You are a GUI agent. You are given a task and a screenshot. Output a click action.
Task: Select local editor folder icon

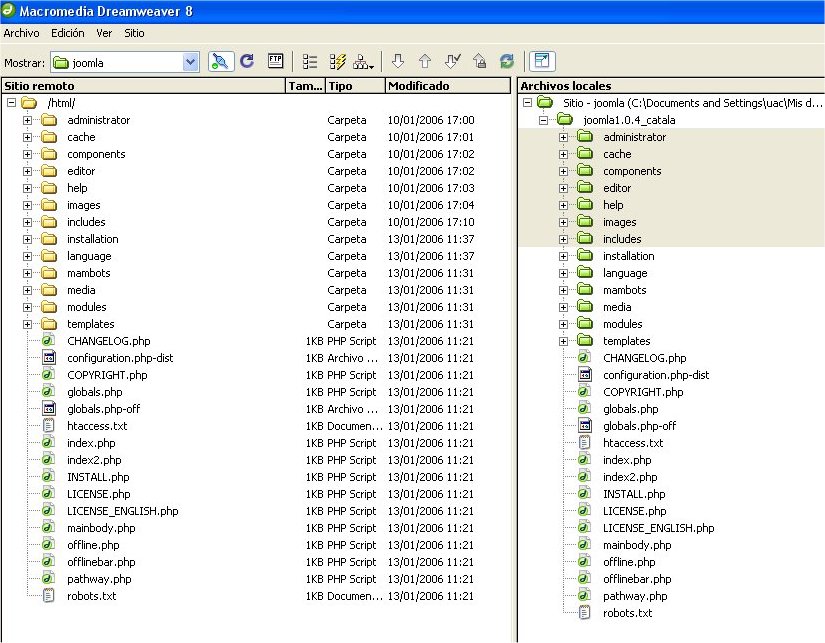(x=585, y=187)
